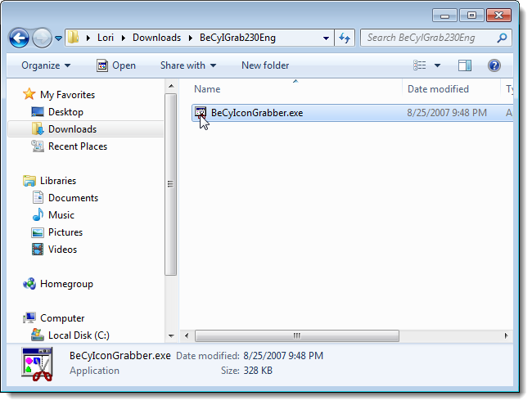532x405 pixels.
Task: Click the 328 KB size value
Action: pyautogui.click(x=258, y=371)
